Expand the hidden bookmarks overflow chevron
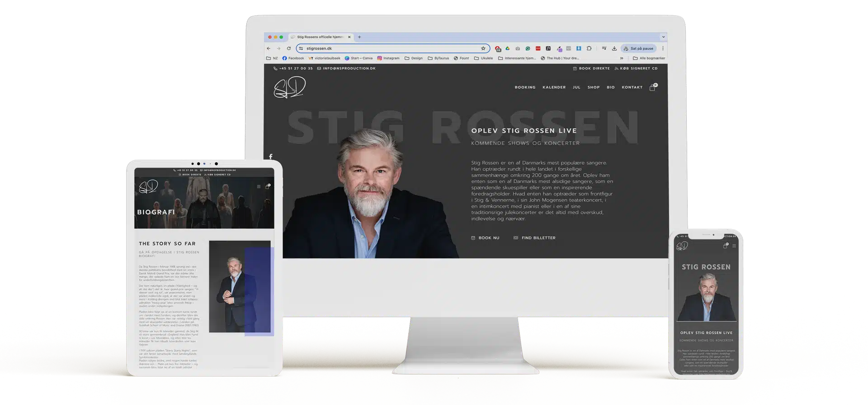The width and height of the screenshot is (868, 405). pos(622,58)
